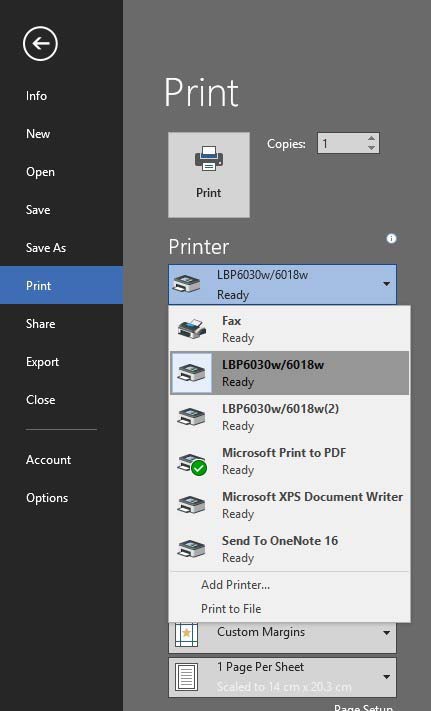
Task: Pick Microsoft XPS Document Writer printer icon
Action: 192,505
